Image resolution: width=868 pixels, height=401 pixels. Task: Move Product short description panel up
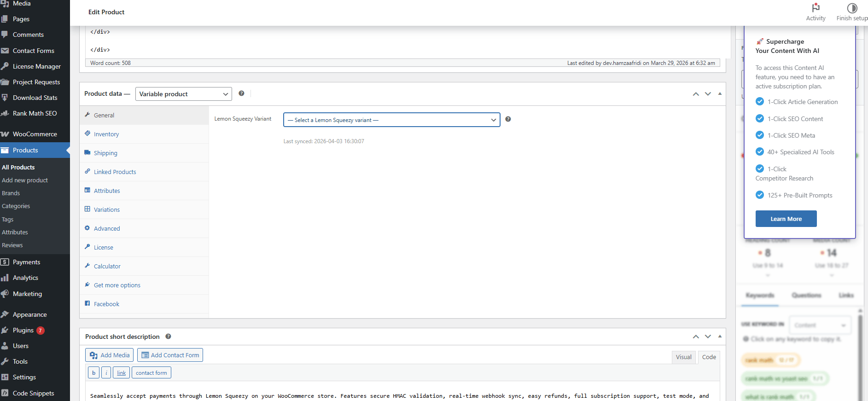[x=696, y=337]
